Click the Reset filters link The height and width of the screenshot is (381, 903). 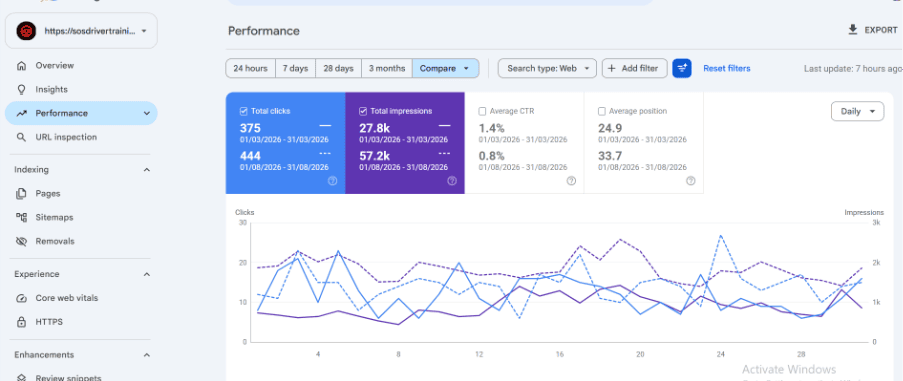pos(727,68)
